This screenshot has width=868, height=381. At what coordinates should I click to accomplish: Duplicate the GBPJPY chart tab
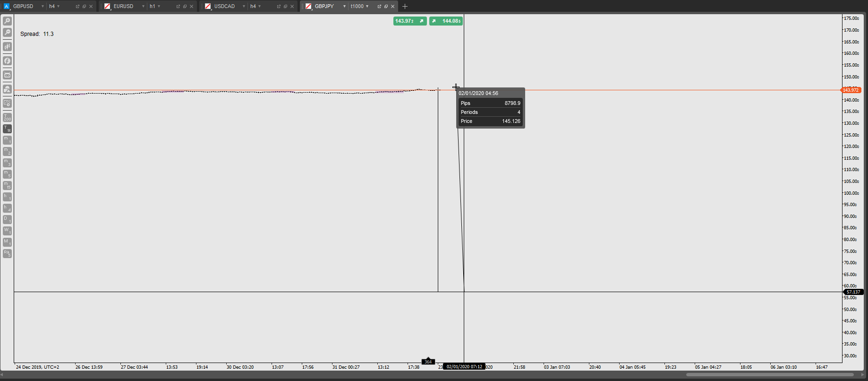(x=386, y=6)
